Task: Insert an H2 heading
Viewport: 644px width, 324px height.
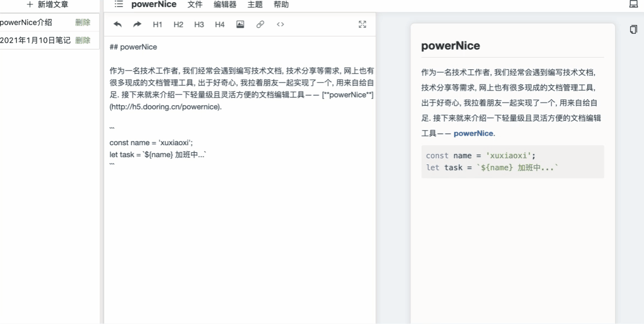Action: coord(178,25)
